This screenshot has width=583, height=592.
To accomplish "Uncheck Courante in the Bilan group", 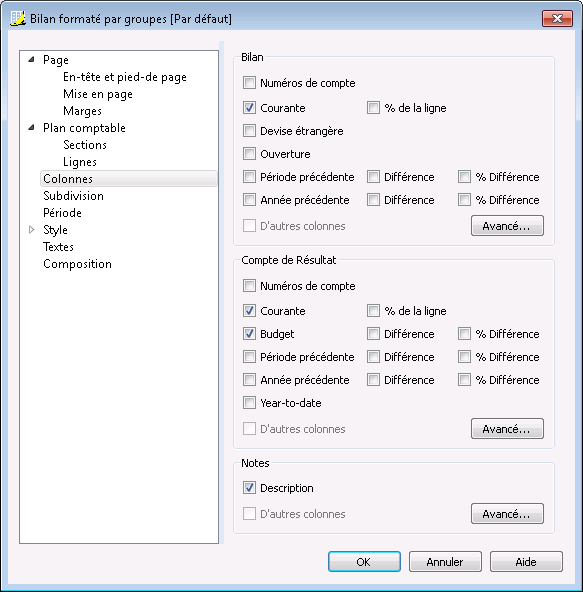I will [x=249, y=108].
